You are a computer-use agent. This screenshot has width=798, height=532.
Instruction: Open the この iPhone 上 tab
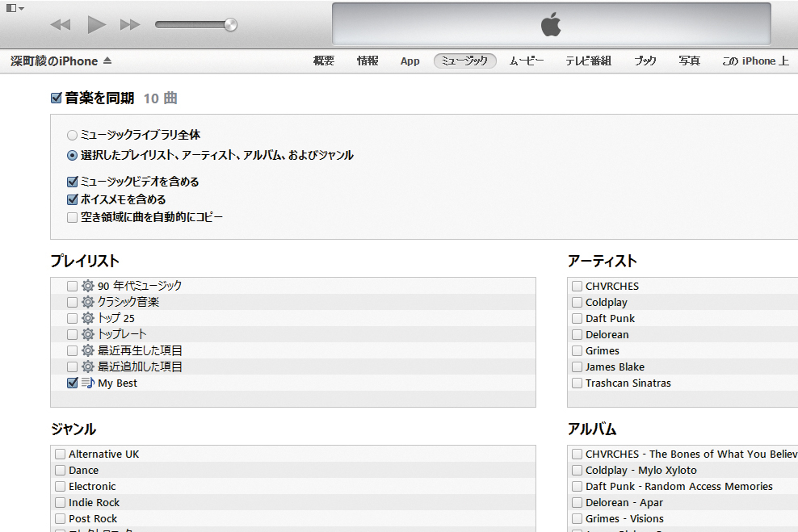coord(756,61)
